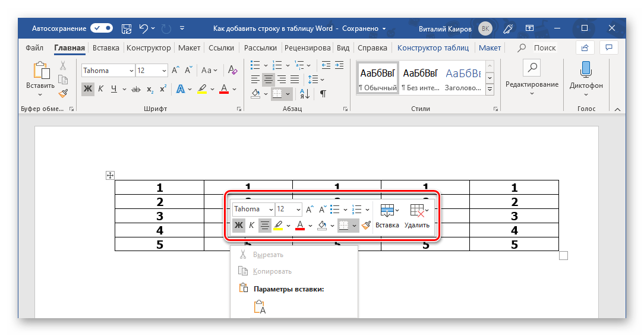Viewport: 644px width, 336px height.
Task: Toggle underline Ч in ribbon
Action: tap(113, 88)
